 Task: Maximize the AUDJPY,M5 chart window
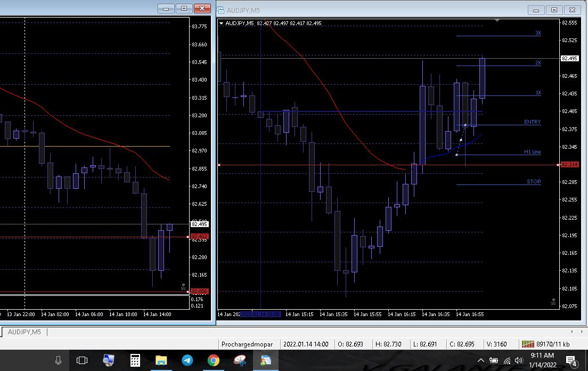pos(554,10)
